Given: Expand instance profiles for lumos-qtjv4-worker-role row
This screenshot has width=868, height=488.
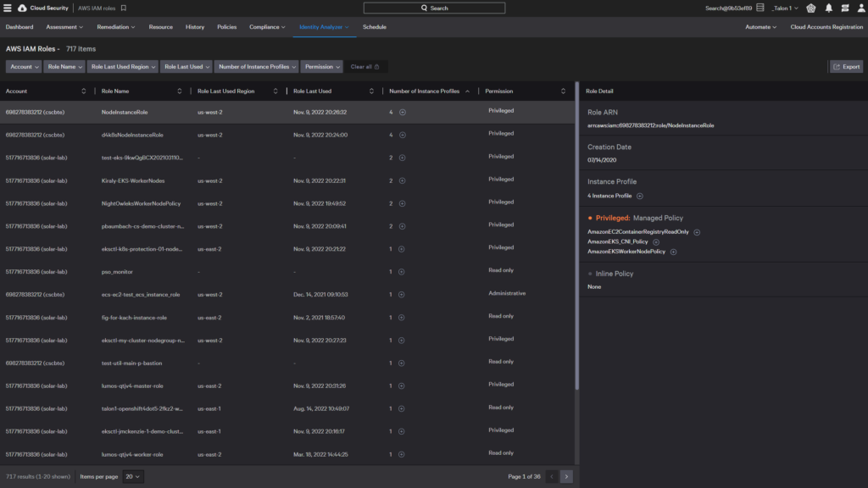Looking at the screenshot, I should [401, 455].
